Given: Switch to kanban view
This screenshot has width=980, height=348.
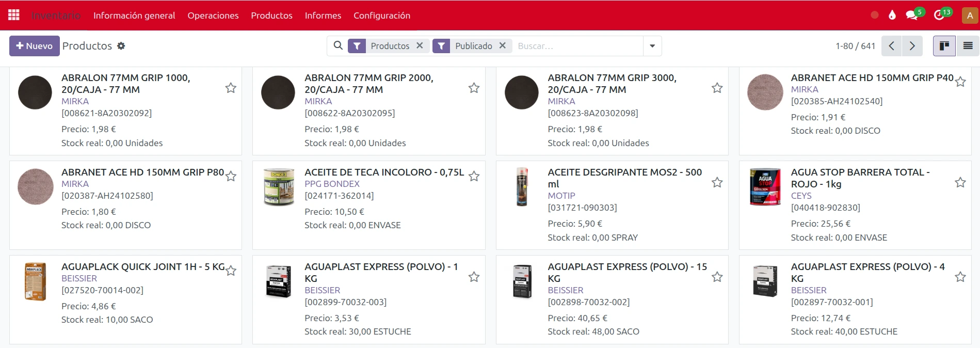Looking at the screenshot, I should [944, 46].
